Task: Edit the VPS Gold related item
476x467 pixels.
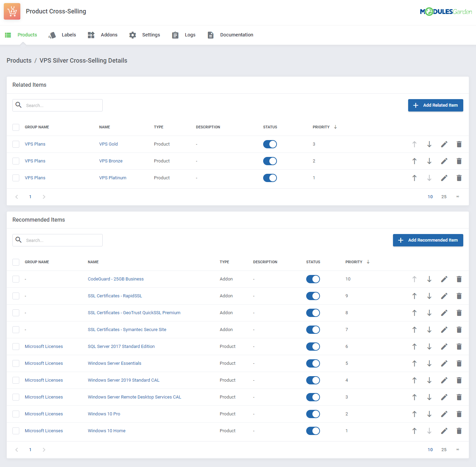Action: click(444, 144)
